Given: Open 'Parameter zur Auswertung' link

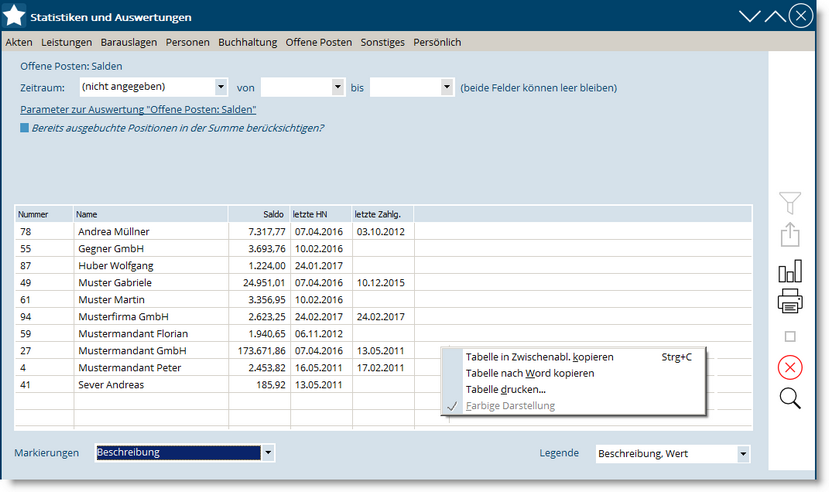Looking at the screenshot, I should pos(138,109).
